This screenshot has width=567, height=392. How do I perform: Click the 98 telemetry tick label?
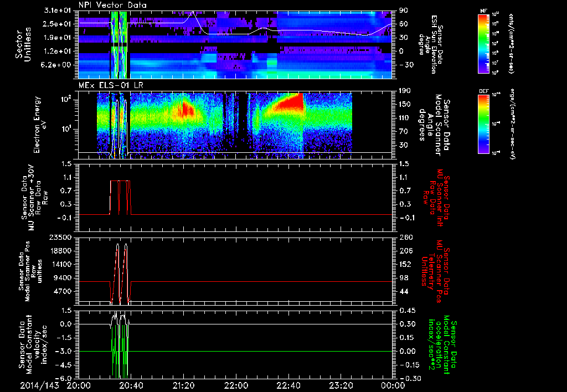click(403, 278)
